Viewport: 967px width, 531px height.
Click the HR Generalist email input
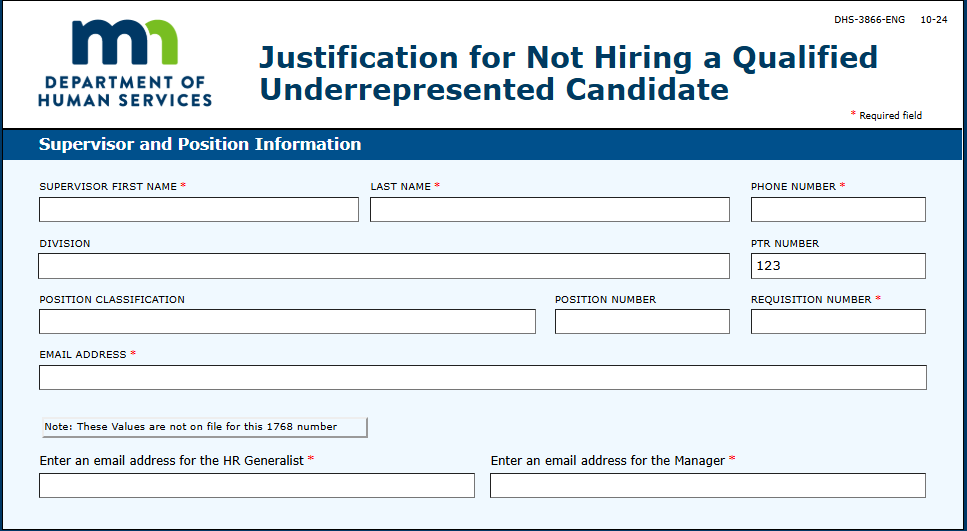(257, 485)
